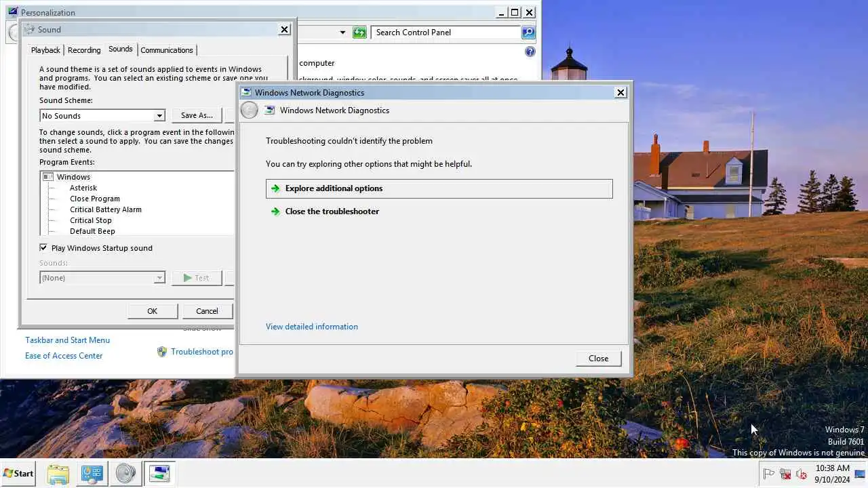Viewport: 868px width, 488px height.
Task: Close Network Diagnostics window with X
Action: point(620,93)
